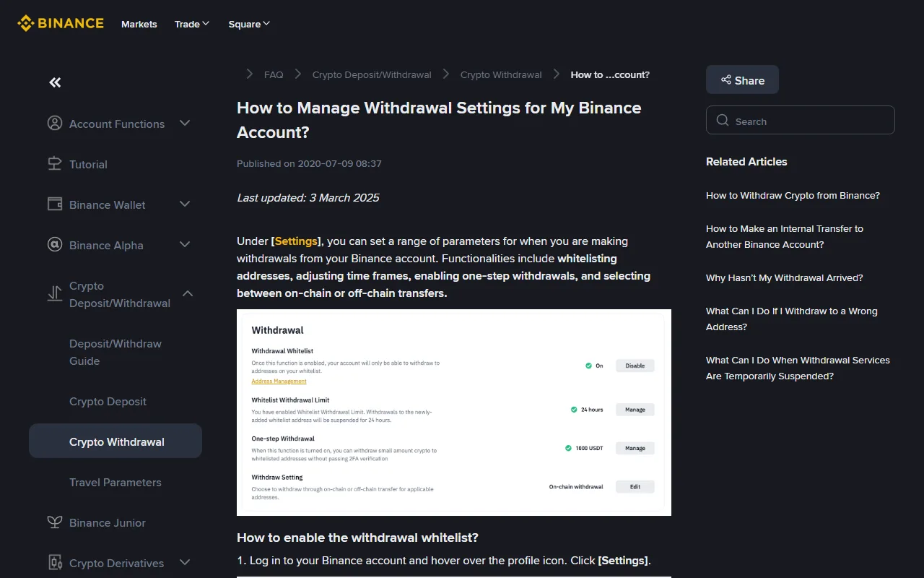Go to FAQ breadcrumb
924x578 pixels.
[274, 74]
